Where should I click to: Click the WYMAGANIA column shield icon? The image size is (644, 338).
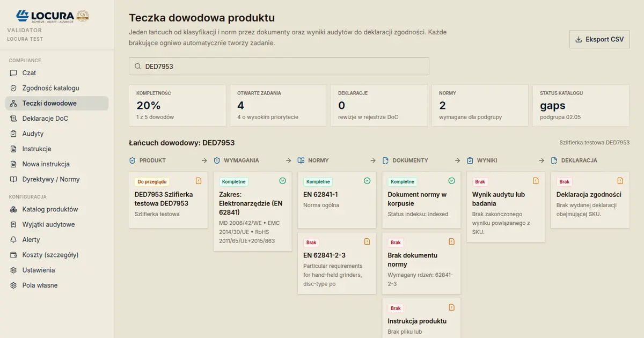217,160
